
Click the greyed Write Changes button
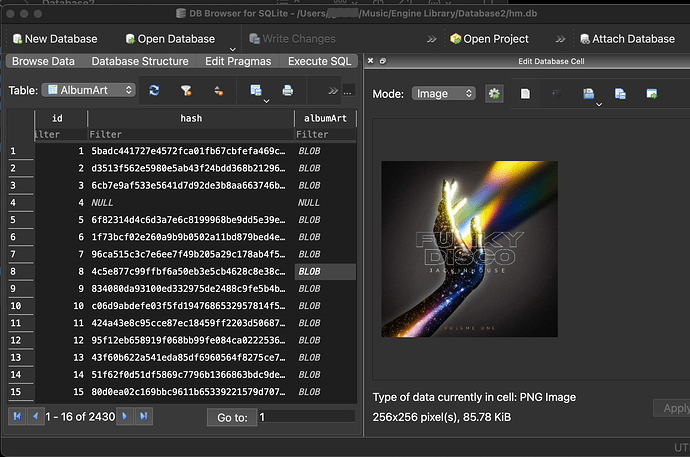click(x=292, y=39)
